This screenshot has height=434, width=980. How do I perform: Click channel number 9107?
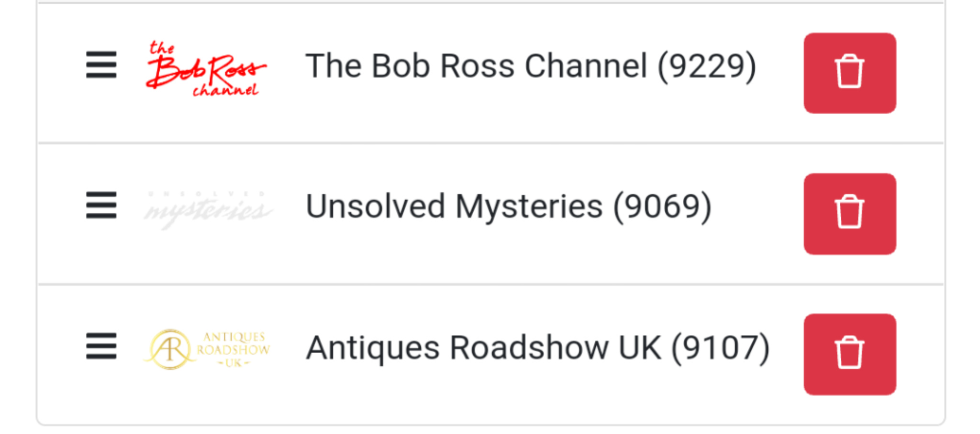point(720,347)
